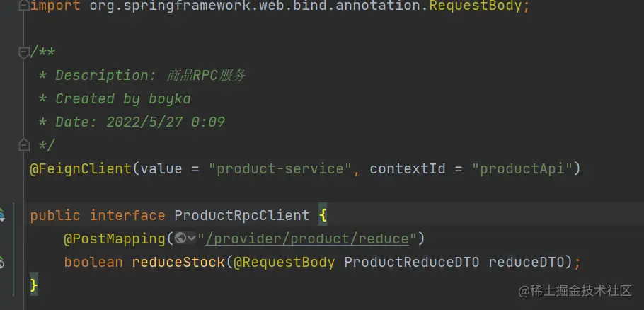Click the ProductRpcClient interface name
This screenshot has height=310, width=644.
tap(241, 215)
